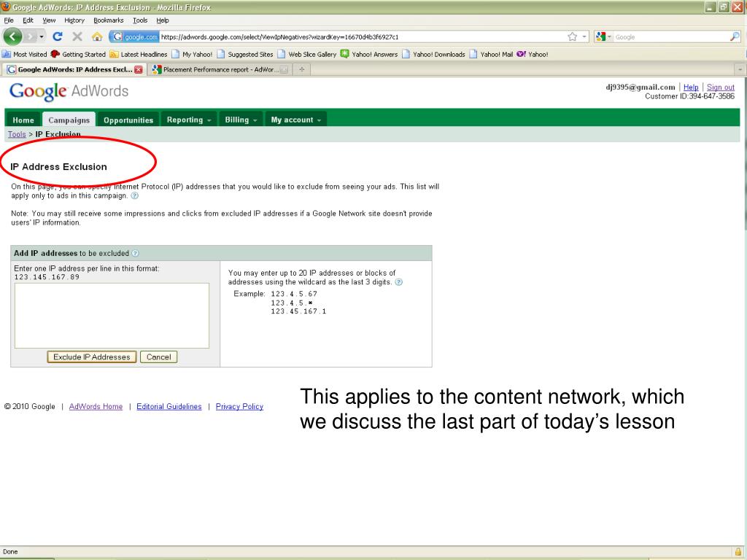
Task: Click inside the IP addresses text area
Action: pos(112,316)
